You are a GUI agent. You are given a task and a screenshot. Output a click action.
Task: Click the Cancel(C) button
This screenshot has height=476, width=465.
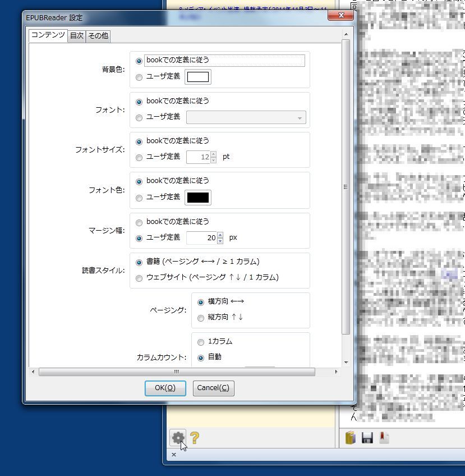point(213,388)
